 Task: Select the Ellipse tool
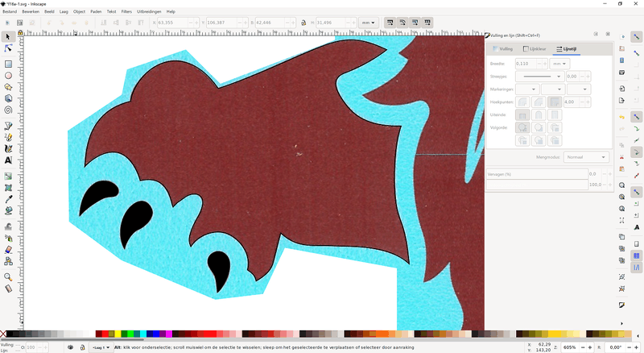click(8, 76)
